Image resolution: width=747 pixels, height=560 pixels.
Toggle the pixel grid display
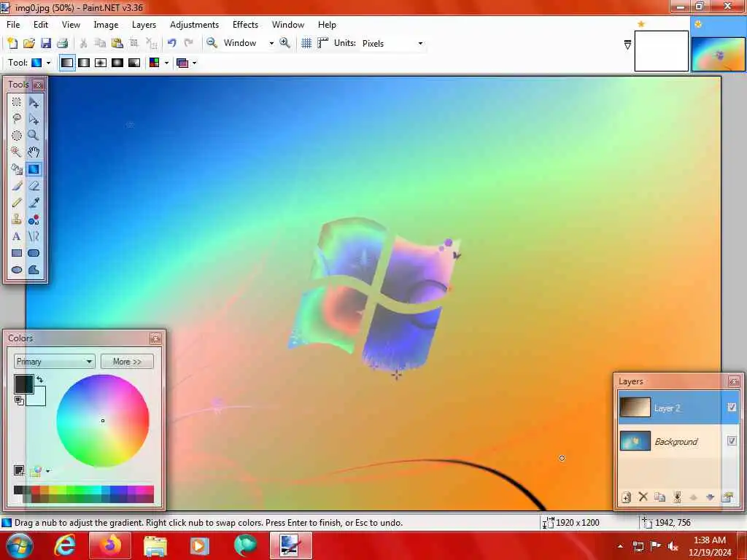pos(306,43)
